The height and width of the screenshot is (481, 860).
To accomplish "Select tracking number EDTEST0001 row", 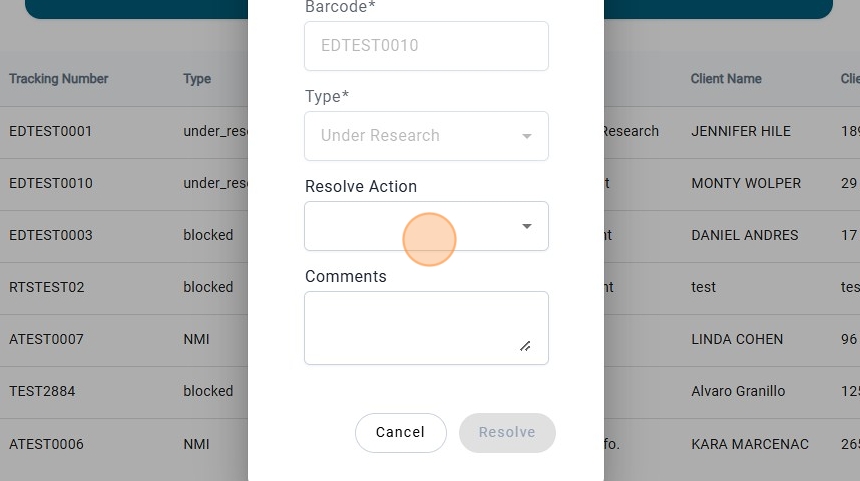I will pos(51,131).
